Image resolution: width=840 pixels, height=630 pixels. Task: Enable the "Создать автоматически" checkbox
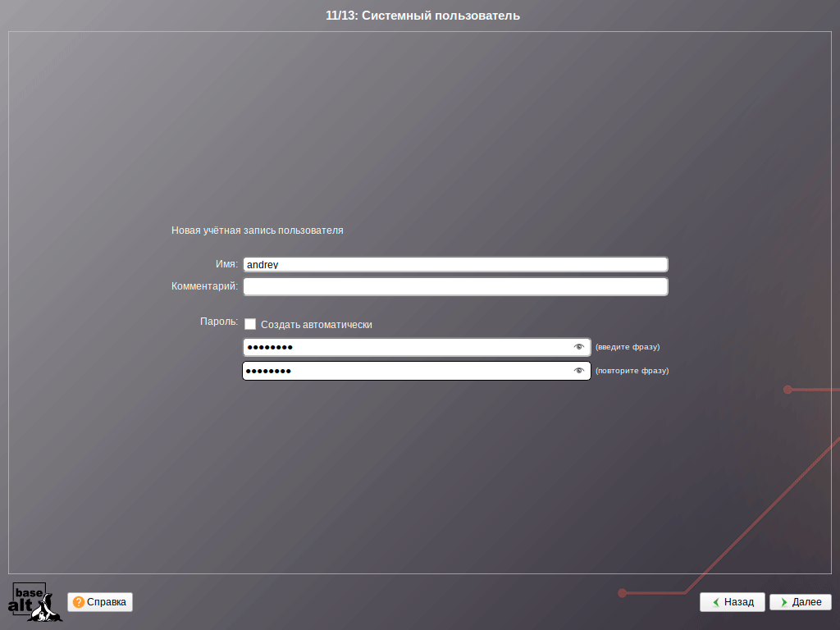click(250, 324)
